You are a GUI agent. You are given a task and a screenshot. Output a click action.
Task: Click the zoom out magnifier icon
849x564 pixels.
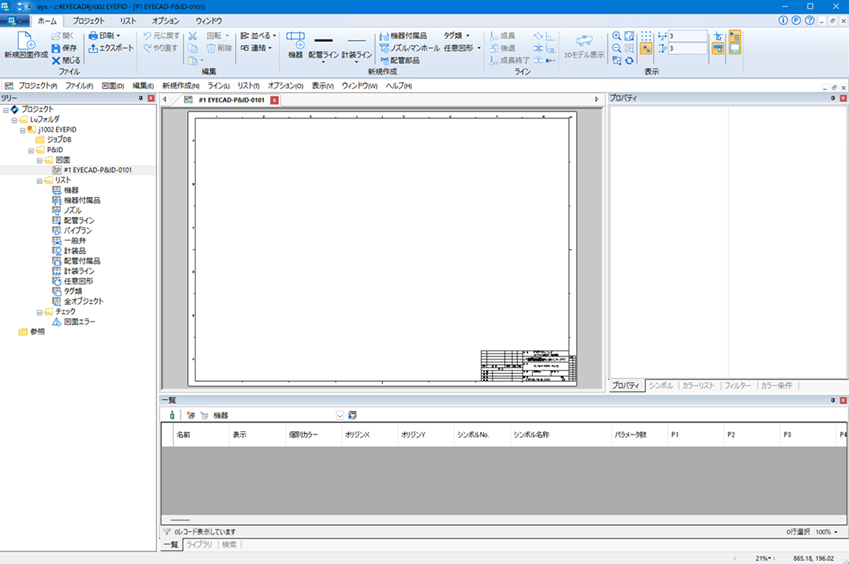[x=616, y=48]
